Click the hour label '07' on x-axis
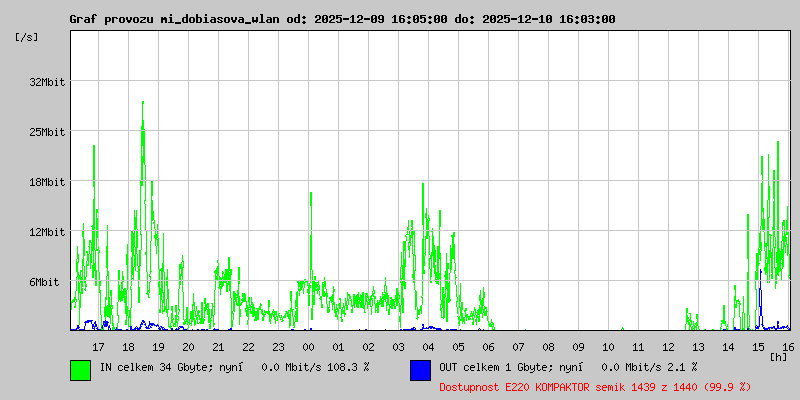The height and width of the screenshot is (400, 800). coord(518,347)
